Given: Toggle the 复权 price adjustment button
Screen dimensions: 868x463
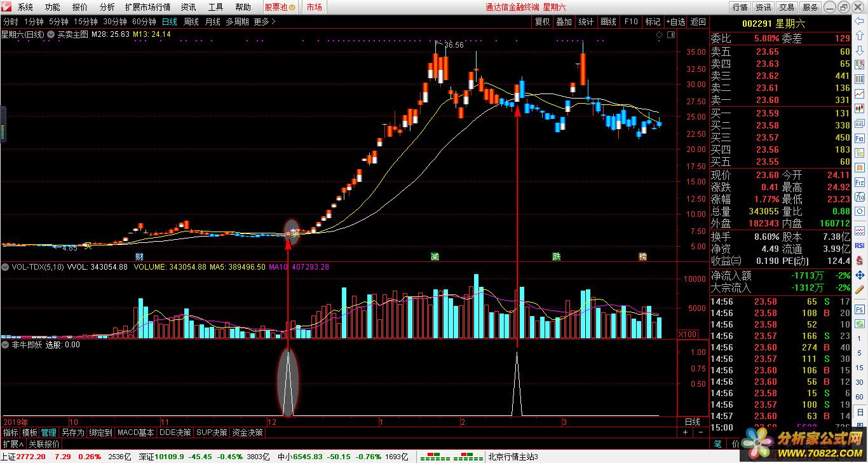Looking at the screenshot, I should pyautogui.click(x=542, y=22).
